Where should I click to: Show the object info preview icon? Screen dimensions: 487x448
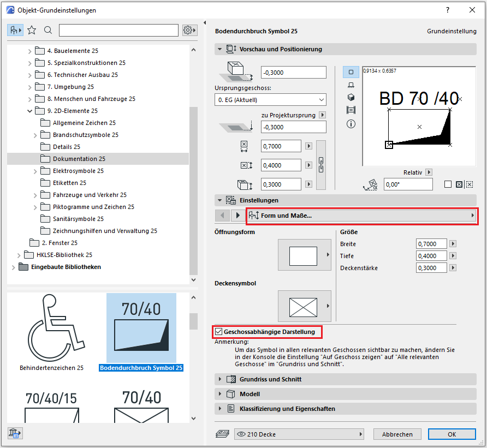pyautogui.click(x=351, y=124)
